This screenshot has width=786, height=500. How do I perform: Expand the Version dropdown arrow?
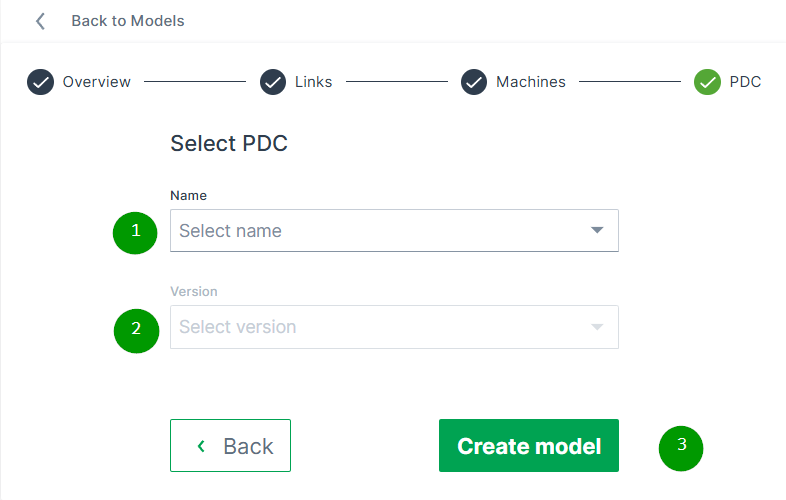tap(597, 327)
